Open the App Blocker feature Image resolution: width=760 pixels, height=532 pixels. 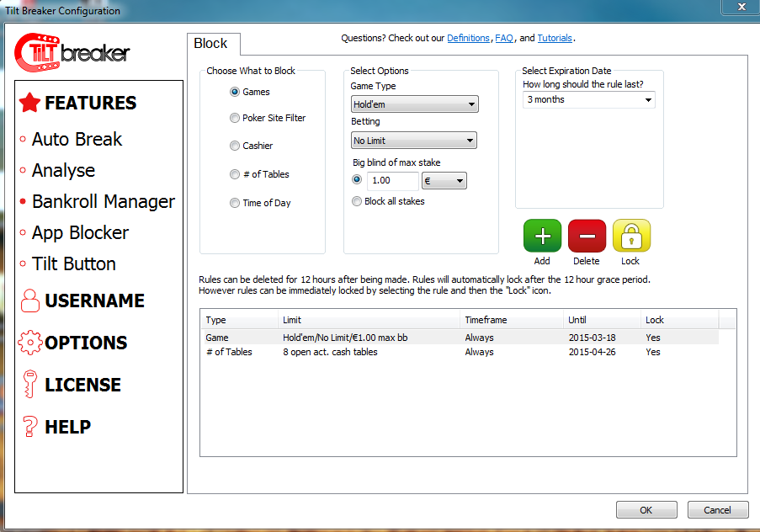click(81, 233)
